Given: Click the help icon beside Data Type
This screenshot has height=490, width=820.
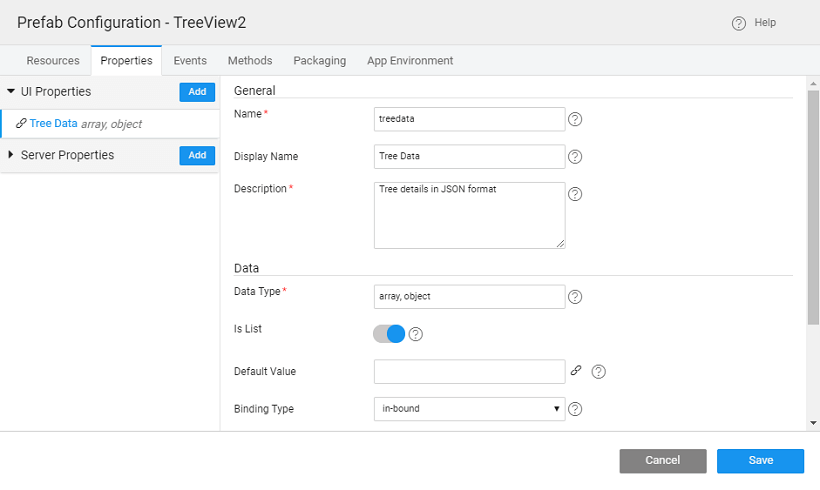Looking at the screenshot, I should point(575,297).
